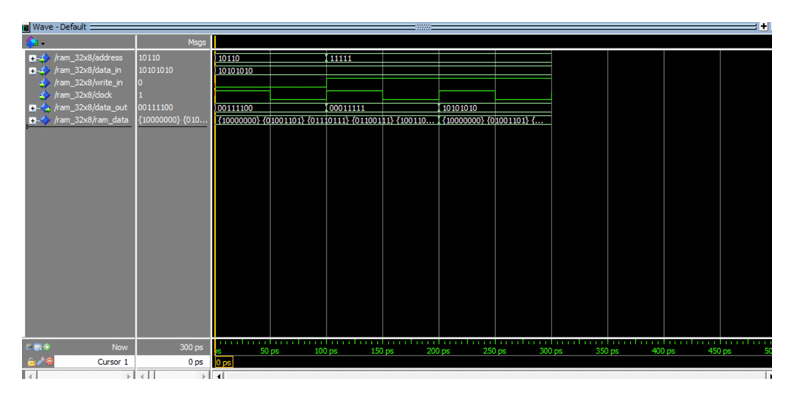Expand the /ram_32x8/data_in bus
The width and height of the screenshot is (811, 399).
(x=32, y=71)
